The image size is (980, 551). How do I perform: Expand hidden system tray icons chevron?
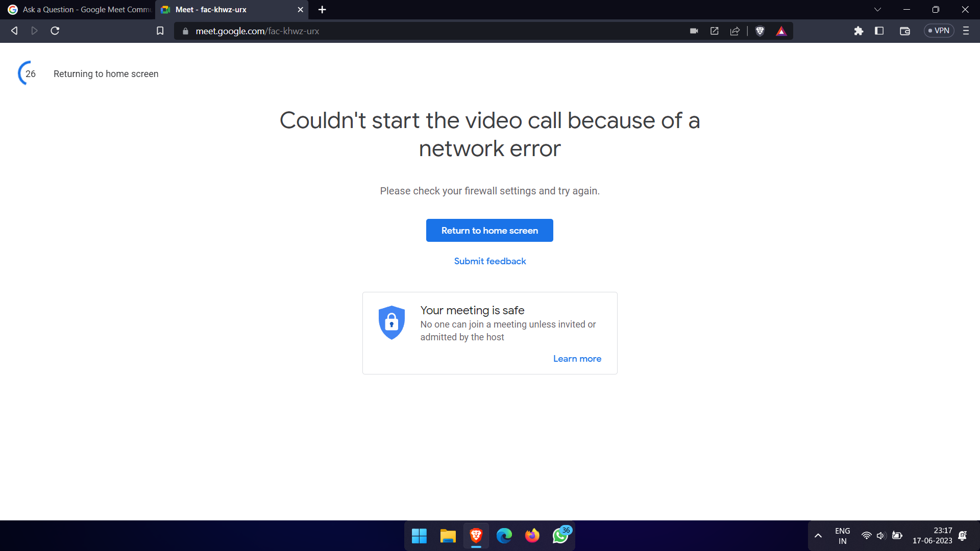pyautogui.click(x=818, y=536)
